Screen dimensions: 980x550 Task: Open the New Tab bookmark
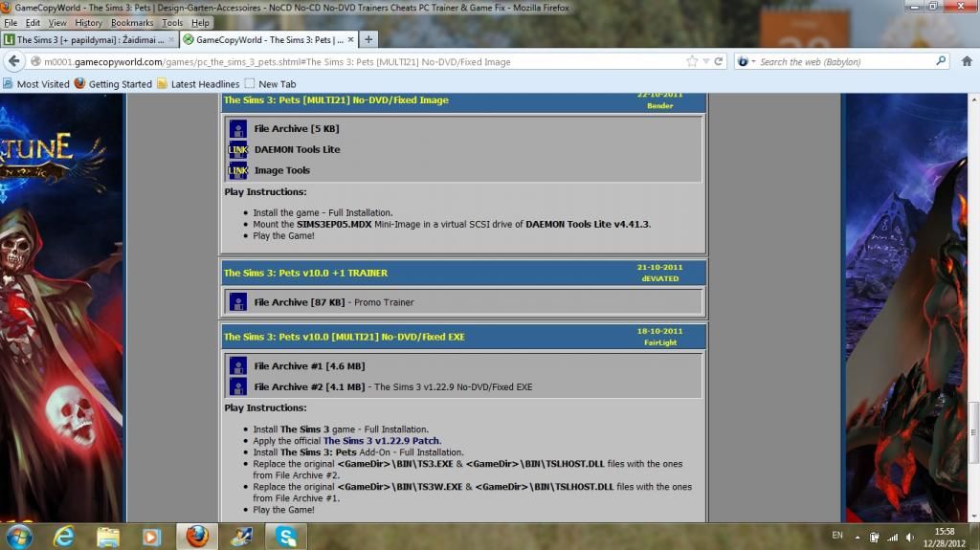point(270,84)
